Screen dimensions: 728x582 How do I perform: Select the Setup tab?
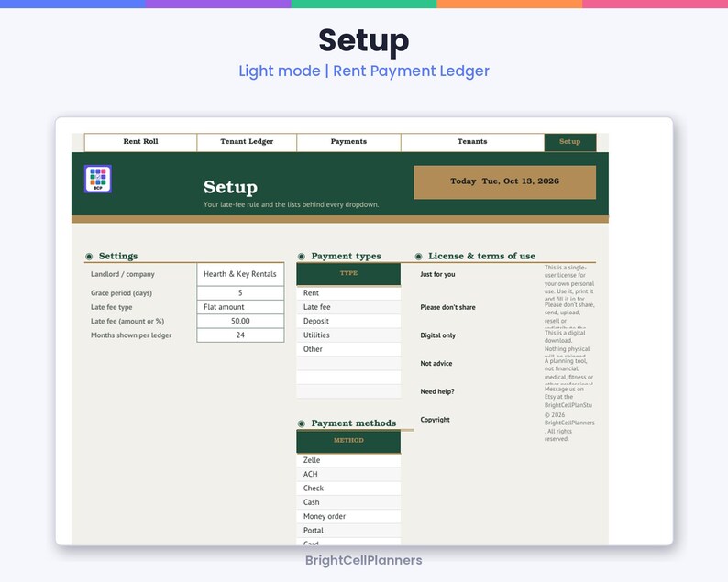click(570, 142)
